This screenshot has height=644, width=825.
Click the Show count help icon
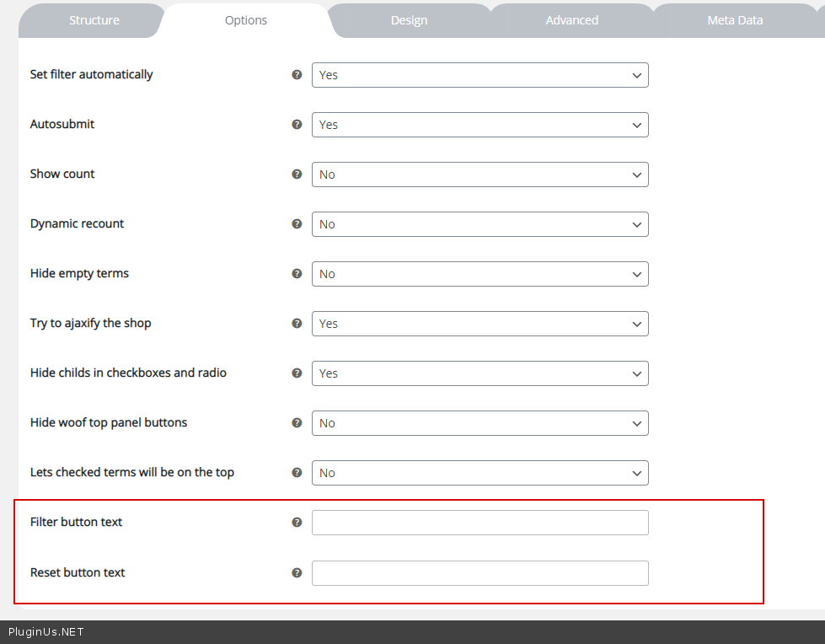297,174
